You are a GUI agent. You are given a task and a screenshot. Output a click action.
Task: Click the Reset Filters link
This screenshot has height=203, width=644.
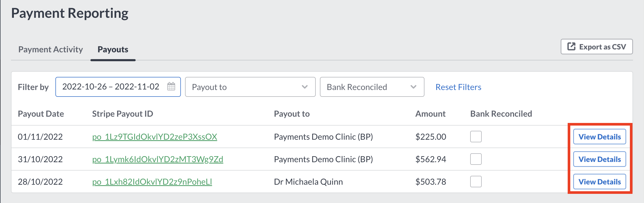click(458, 87)
